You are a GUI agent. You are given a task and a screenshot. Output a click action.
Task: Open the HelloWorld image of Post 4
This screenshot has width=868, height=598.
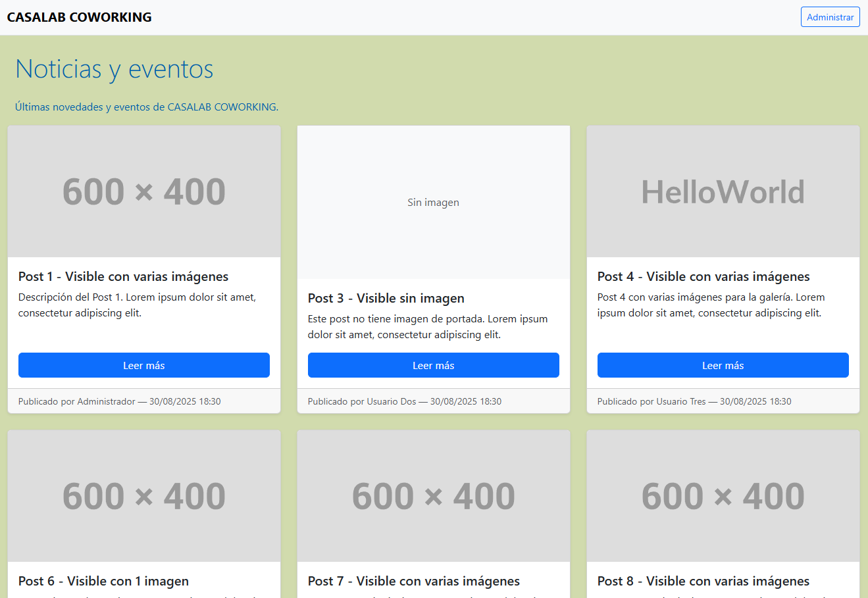(723, 191)
